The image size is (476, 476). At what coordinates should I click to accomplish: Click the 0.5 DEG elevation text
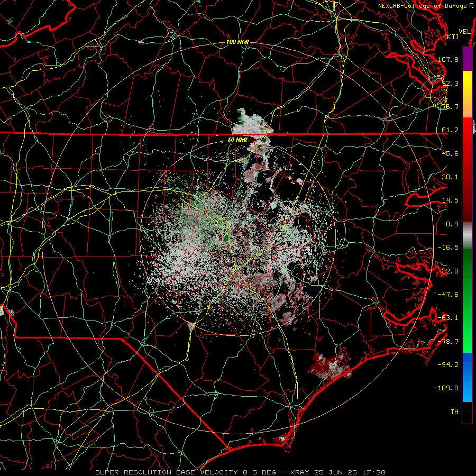(x=259, y=472)
